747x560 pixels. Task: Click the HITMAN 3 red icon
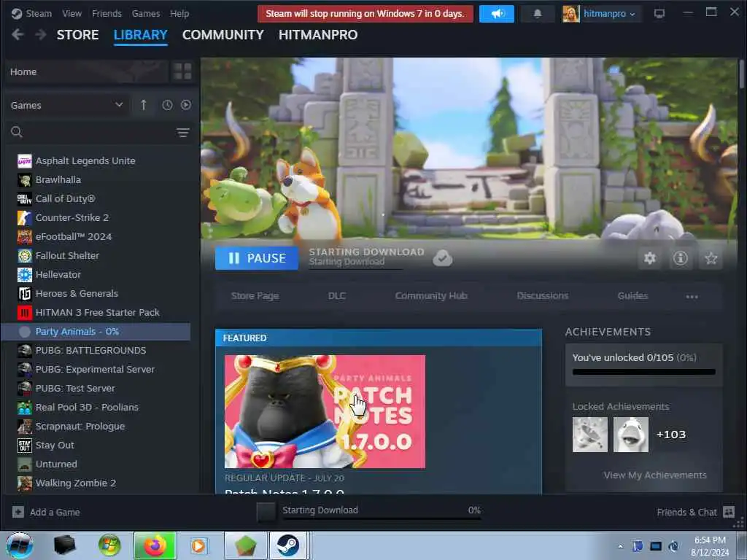(24, 312)
